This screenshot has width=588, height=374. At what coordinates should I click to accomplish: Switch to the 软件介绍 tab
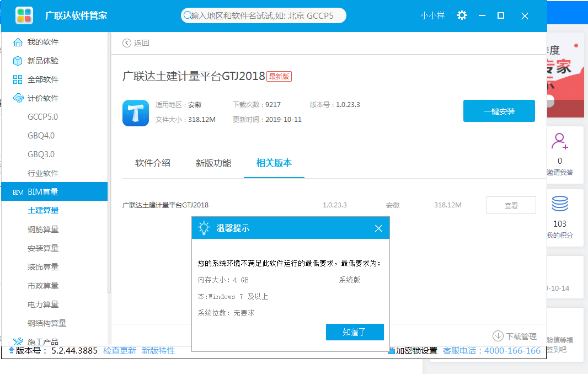pyautogui.click(x=153, y=163)
